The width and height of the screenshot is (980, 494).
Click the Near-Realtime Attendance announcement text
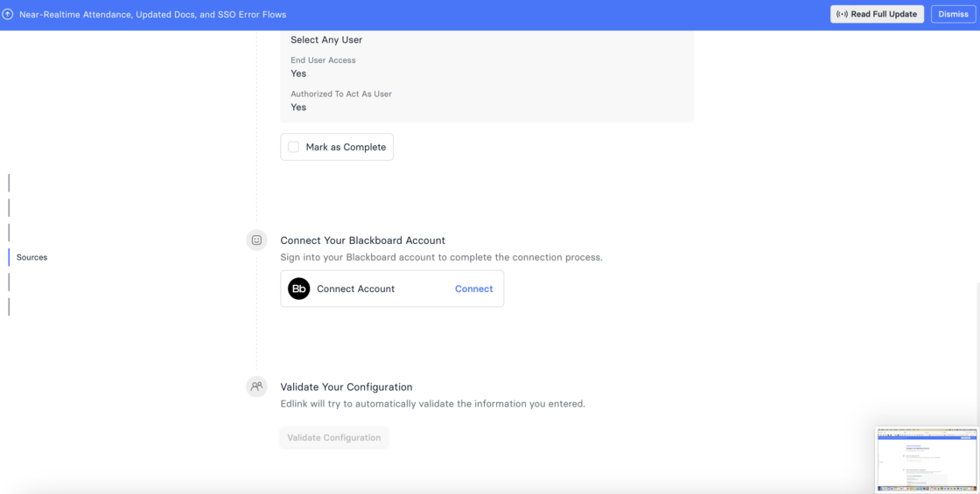[x=153, y=15]
